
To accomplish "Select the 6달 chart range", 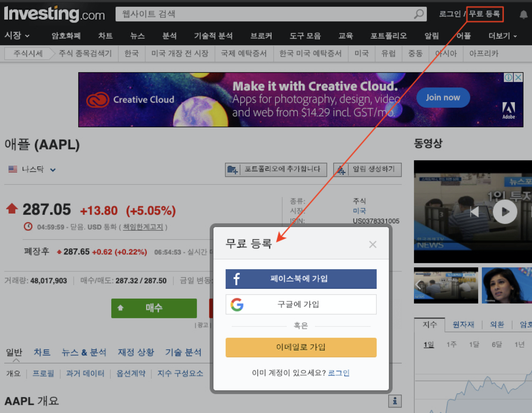I will click(x=497, y=344).
